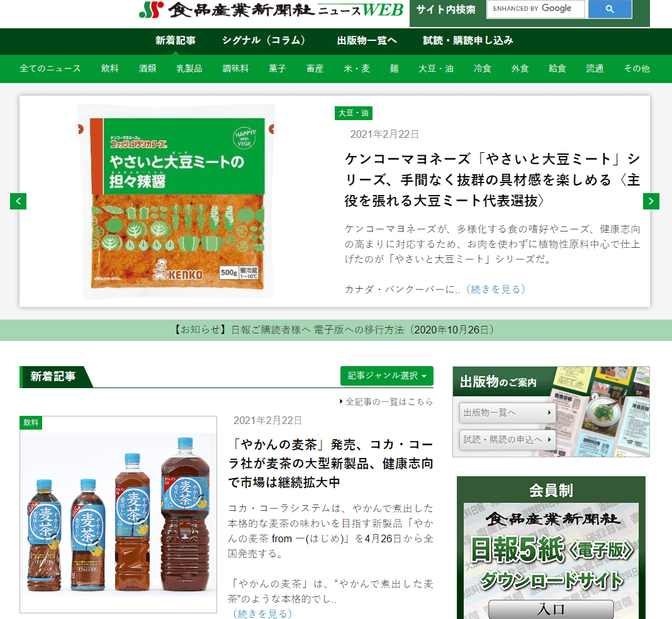This screenshot has width=672, height=619.
Task: Click the sidebar 出版物一覧へ button
Action: 507,413
